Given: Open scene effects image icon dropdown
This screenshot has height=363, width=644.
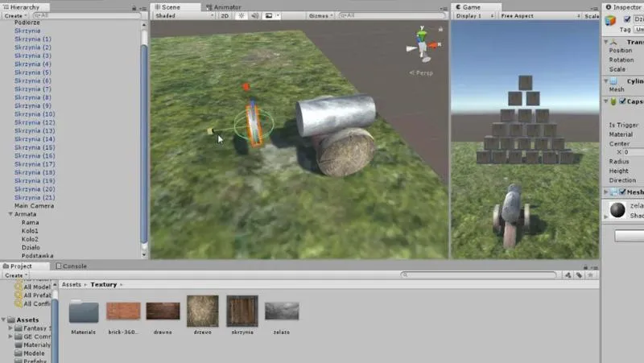Looking at the screenshot, I should [270, 15].
